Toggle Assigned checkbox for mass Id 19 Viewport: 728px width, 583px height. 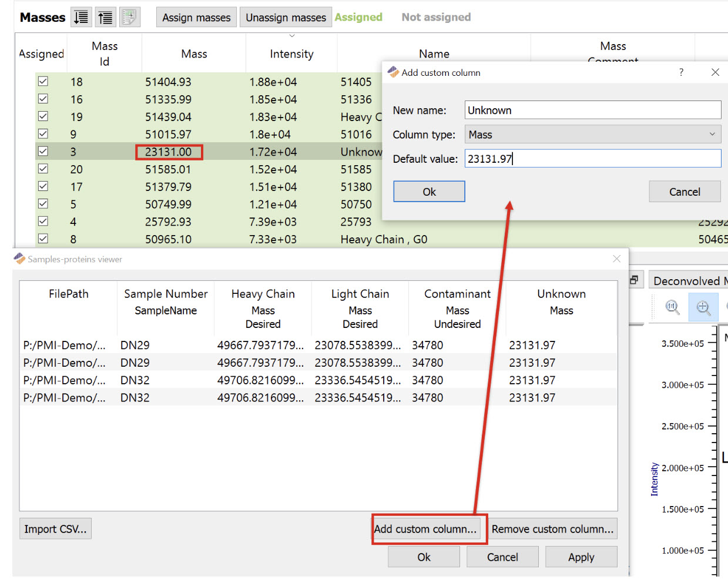(43, 116)
